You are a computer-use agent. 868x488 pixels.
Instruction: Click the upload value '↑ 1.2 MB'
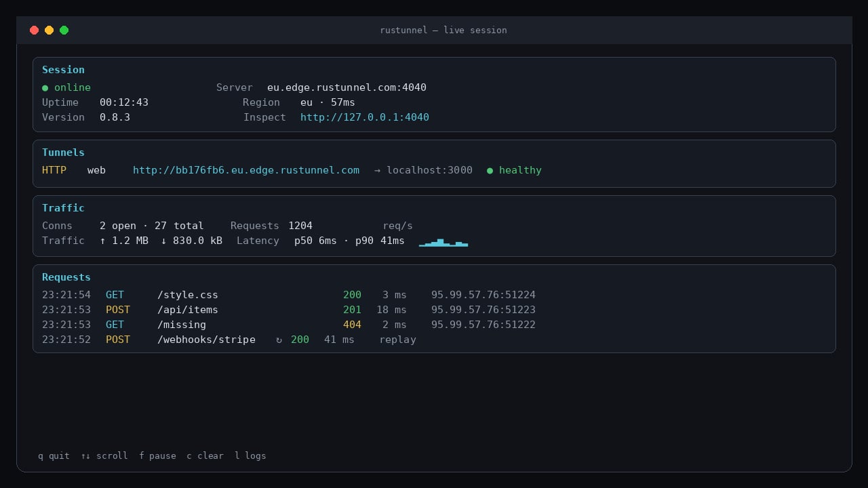coord(124,241)
